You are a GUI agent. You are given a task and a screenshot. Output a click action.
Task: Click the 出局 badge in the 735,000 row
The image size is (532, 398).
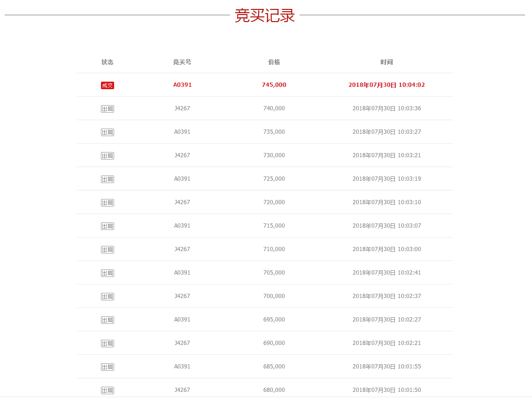pos(107,132)
